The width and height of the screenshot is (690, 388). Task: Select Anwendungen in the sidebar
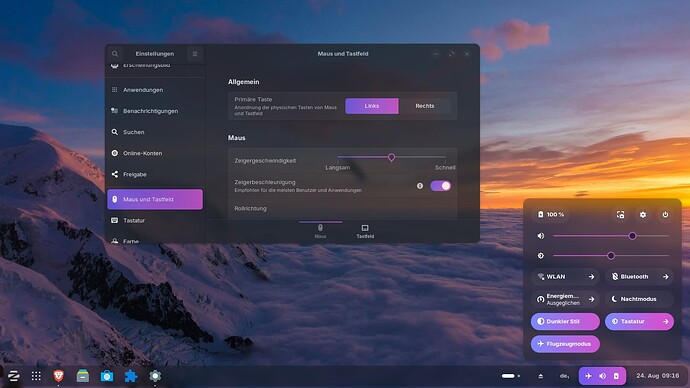tap(155, 90)
